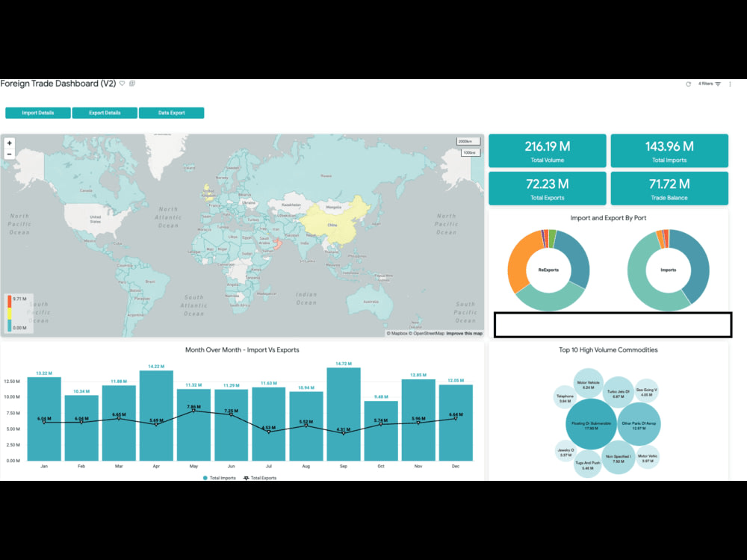747x560 pixels.
Task: Select China on the world map
Action: tap(331, 223)
